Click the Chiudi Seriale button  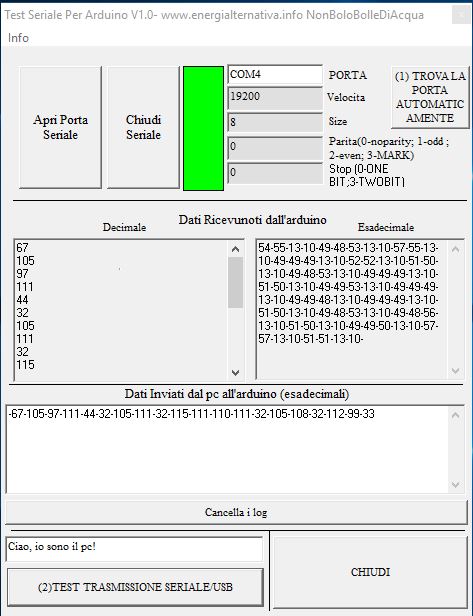[x=143, y=127]
